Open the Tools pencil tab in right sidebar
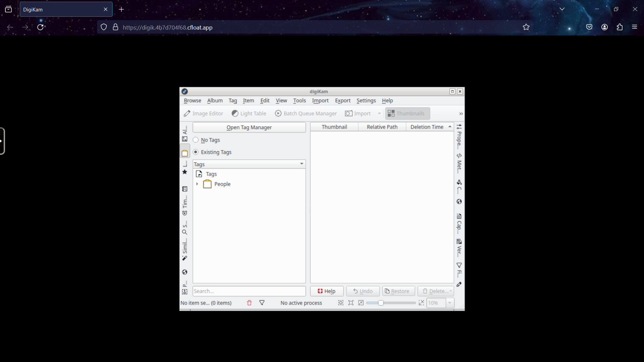The image size is (644, 362). click(459, 284)
